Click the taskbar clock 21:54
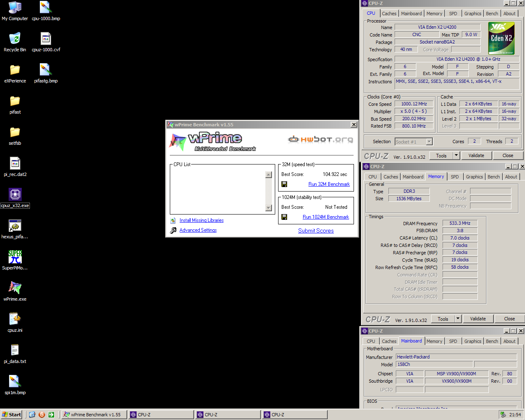Viewport: 525px width, 420px height. [515, 415]
